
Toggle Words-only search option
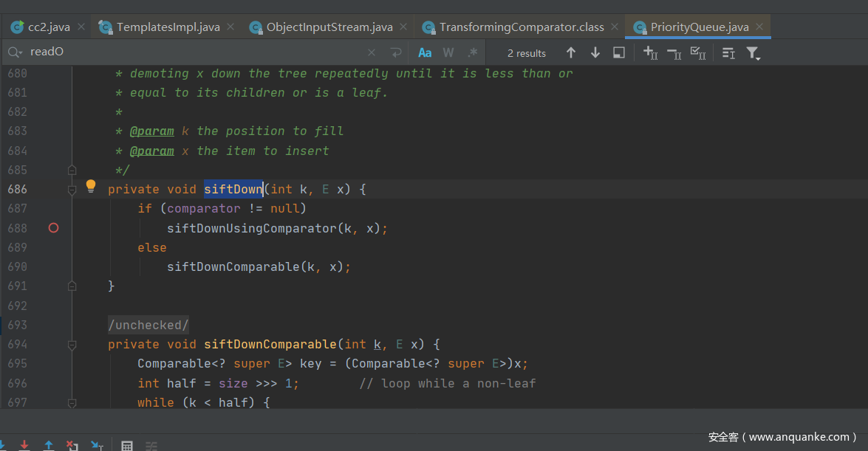(448, 52)
